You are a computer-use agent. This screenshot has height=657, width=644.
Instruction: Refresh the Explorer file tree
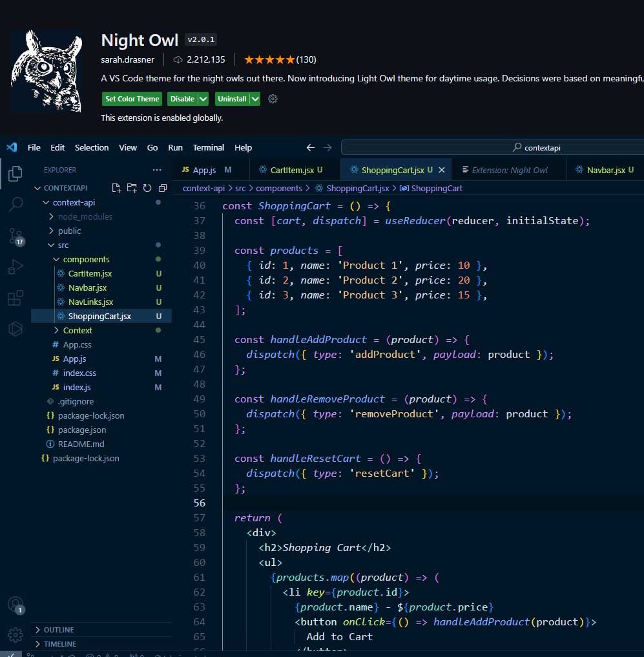point(147,188)
